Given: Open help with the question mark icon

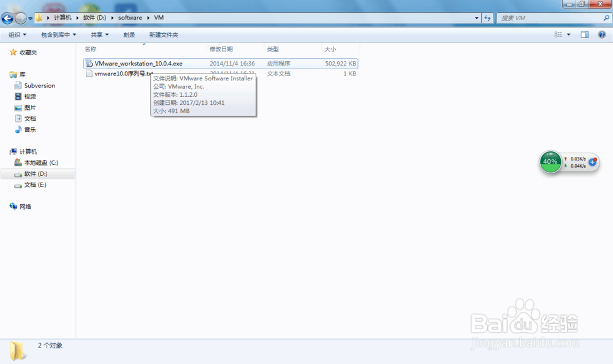Looking at the screenshot, I should tap(602, 34).
